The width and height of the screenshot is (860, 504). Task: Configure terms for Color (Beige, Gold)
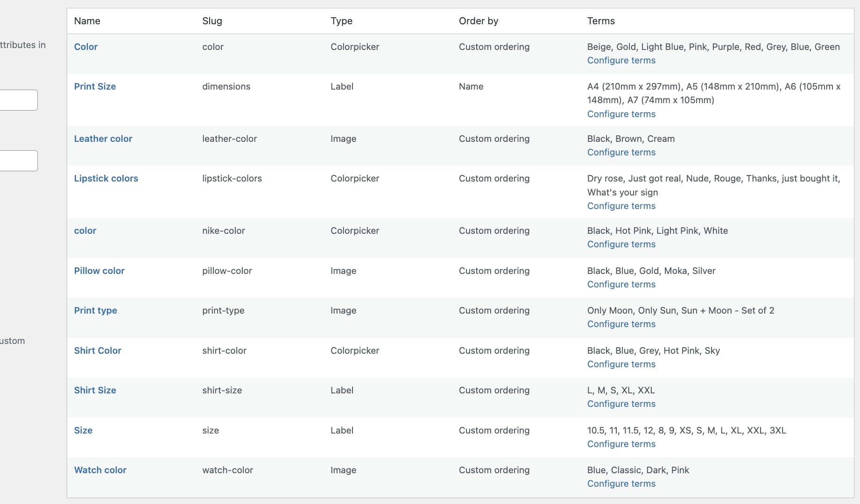(621, 60)
